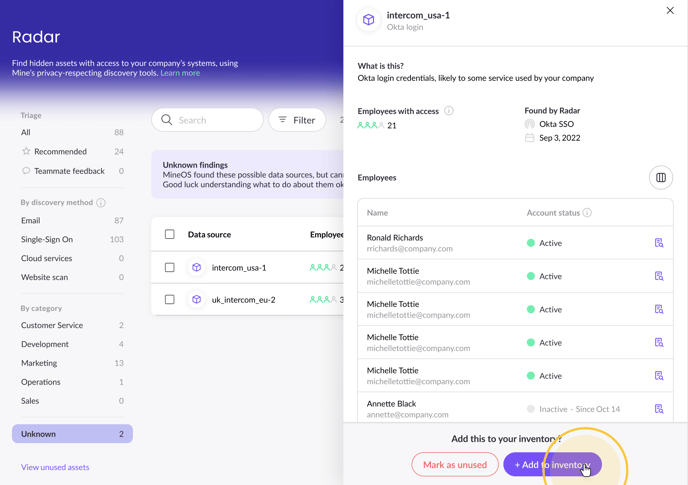688x485 pixels.
Task: Select the Marketing category
Action: (x=72, y=363)
